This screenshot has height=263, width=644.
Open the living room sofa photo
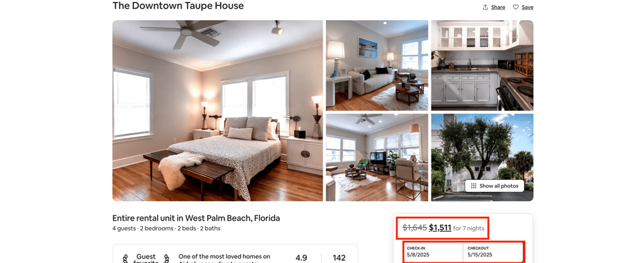pyautogui.click(x=377, y=65)
